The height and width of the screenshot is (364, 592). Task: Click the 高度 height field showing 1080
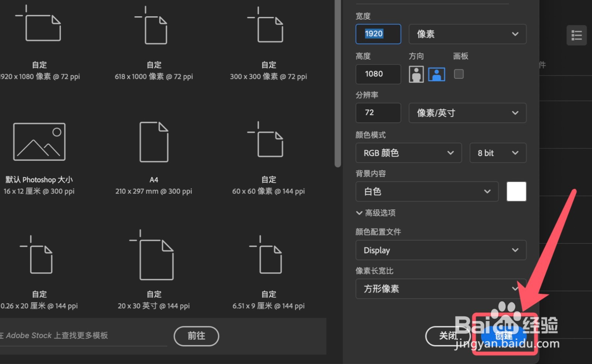pyautogui.click(x=378, y=74)
